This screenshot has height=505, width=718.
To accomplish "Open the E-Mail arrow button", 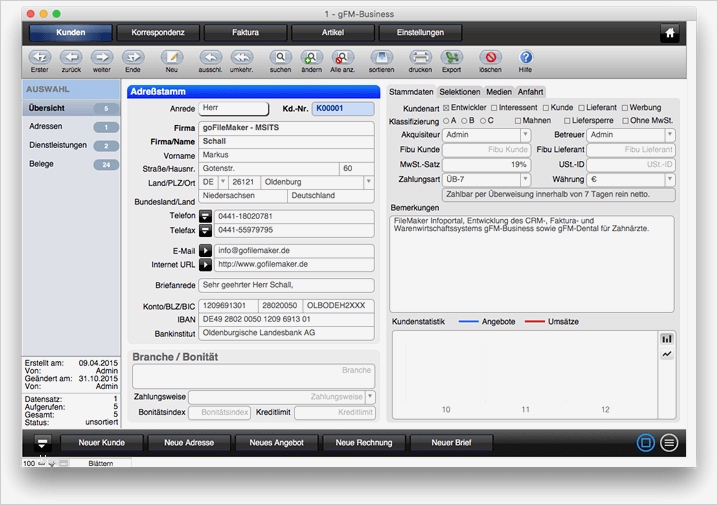I will tap(206, 250).
